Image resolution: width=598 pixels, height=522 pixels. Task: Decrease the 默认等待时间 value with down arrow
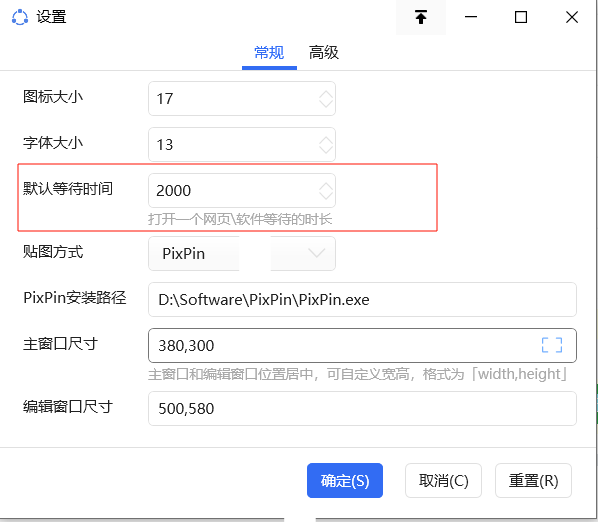326,195
